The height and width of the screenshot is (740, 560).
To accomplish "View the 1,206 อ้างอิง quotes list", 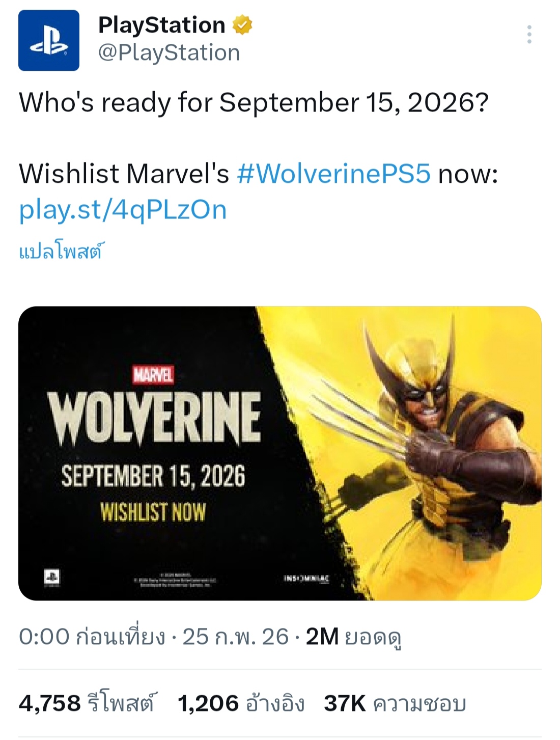I will [x=241, y=703].
